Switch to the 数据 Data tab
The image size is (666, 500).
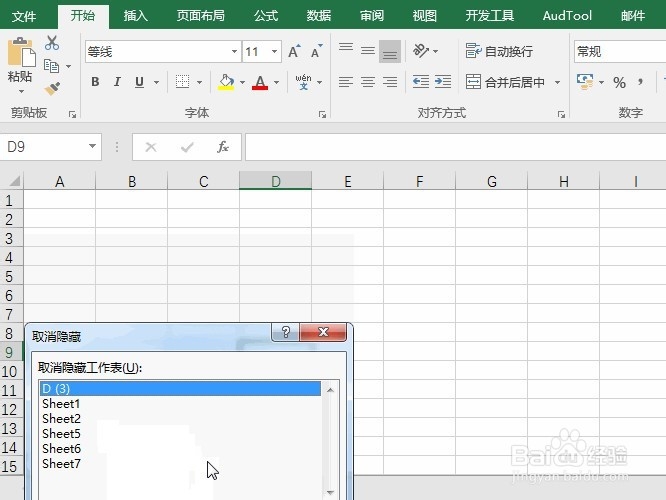coord(319,16)
